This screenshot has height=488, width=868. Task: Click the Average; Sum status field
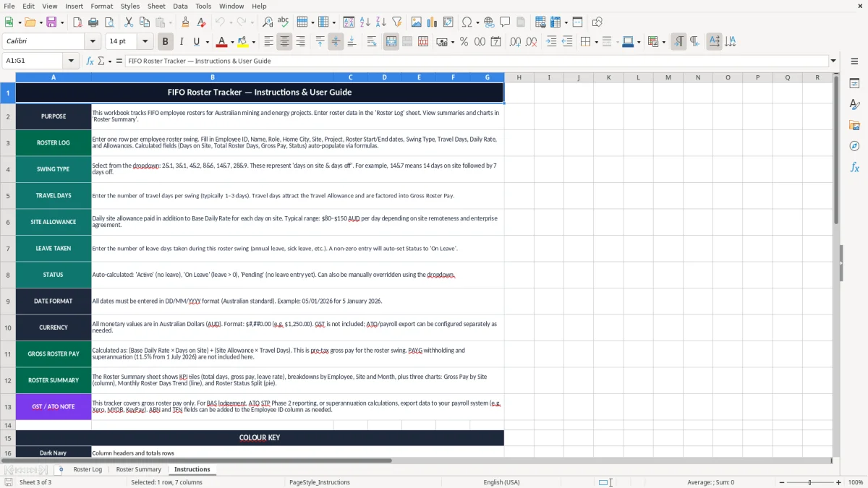(x=710, y=482)
